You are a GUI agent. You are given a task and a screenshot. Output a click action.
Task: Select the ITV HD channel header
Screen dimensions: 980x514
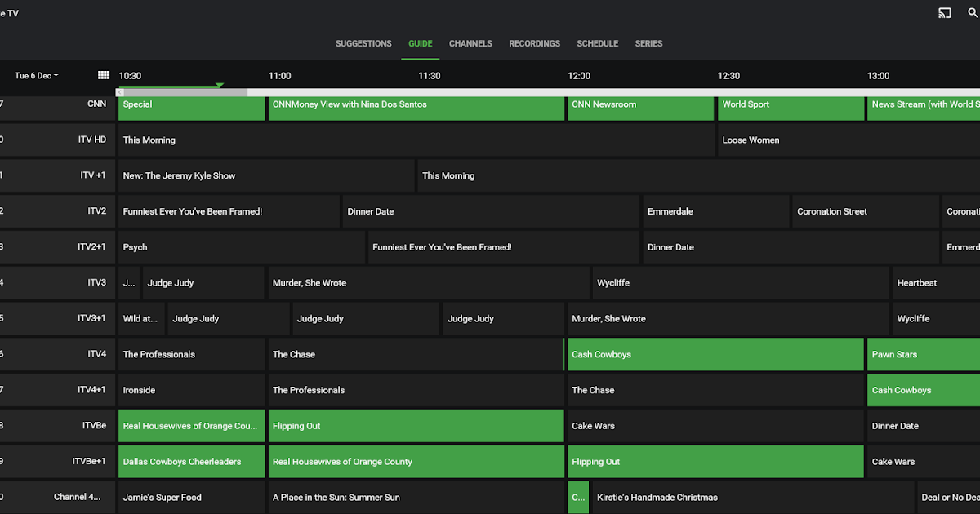[57, 140]
